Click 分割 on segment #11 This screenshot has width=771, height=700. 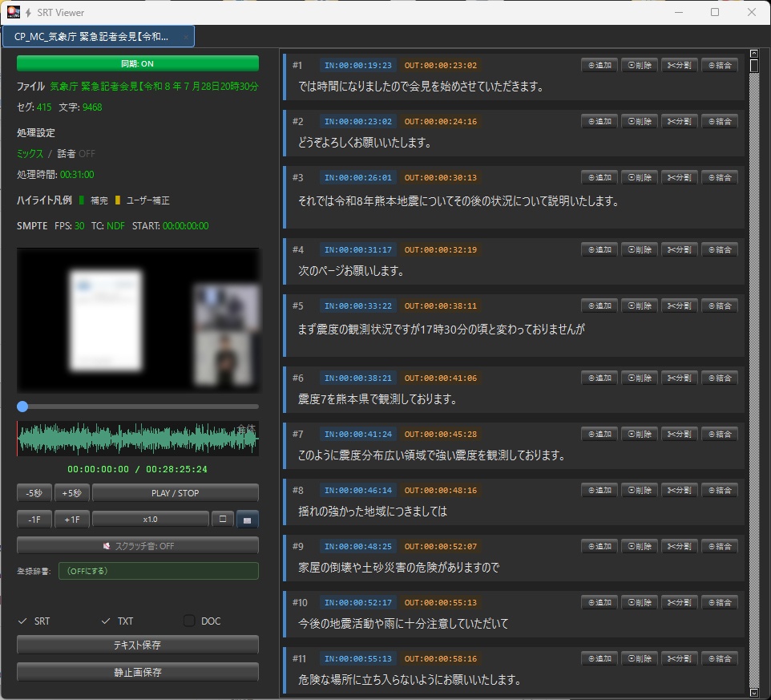[x=679, y=658]
